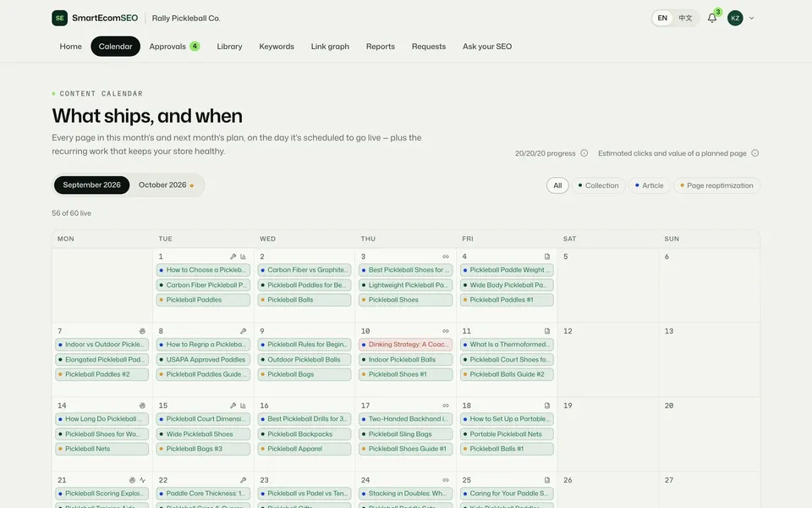Screen dimensions: 812x508
Task: Click the link icon on day 17
Action: click(x=446, y=406)
